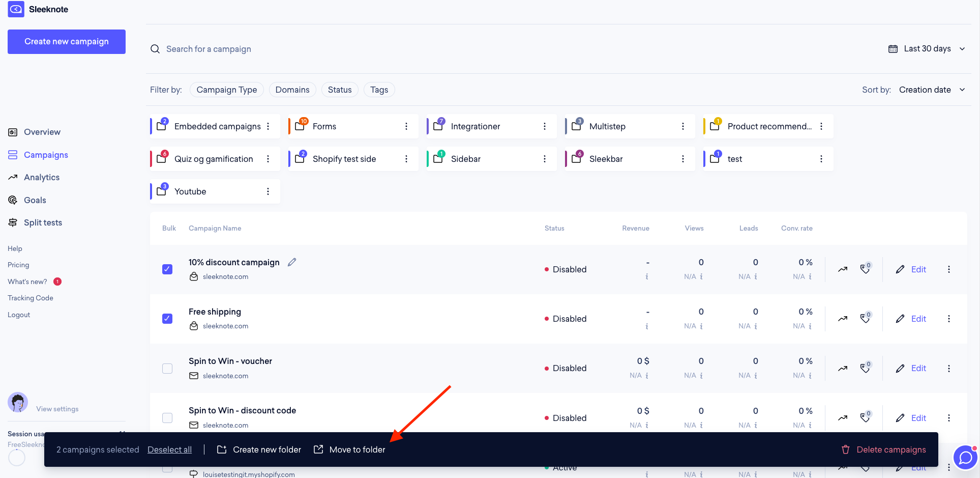Screen dimensions: 980x478
Task: Check the Spin to Win - voucher checkbox
Action: tap(167, 368)
